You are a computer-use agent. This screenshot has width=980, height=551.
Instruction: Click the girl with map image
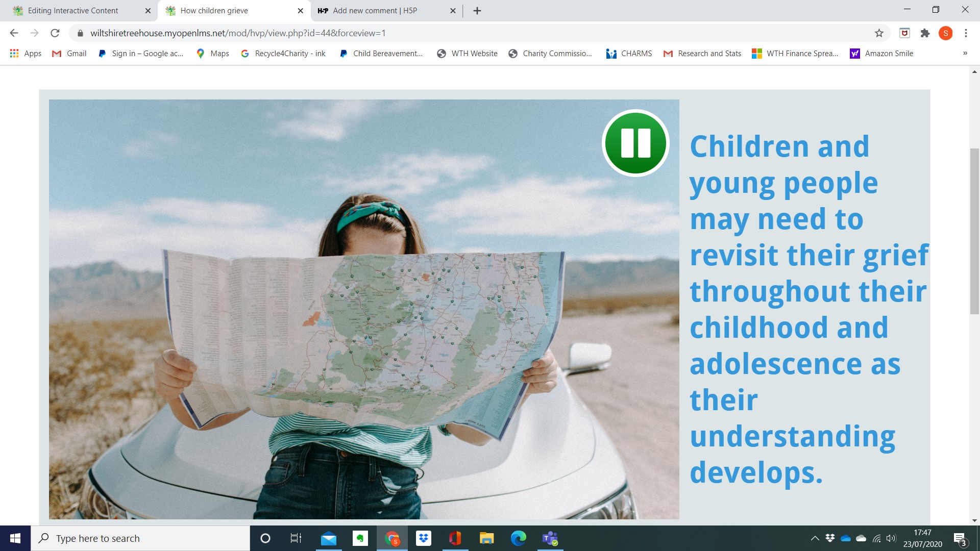coord(364,309)
